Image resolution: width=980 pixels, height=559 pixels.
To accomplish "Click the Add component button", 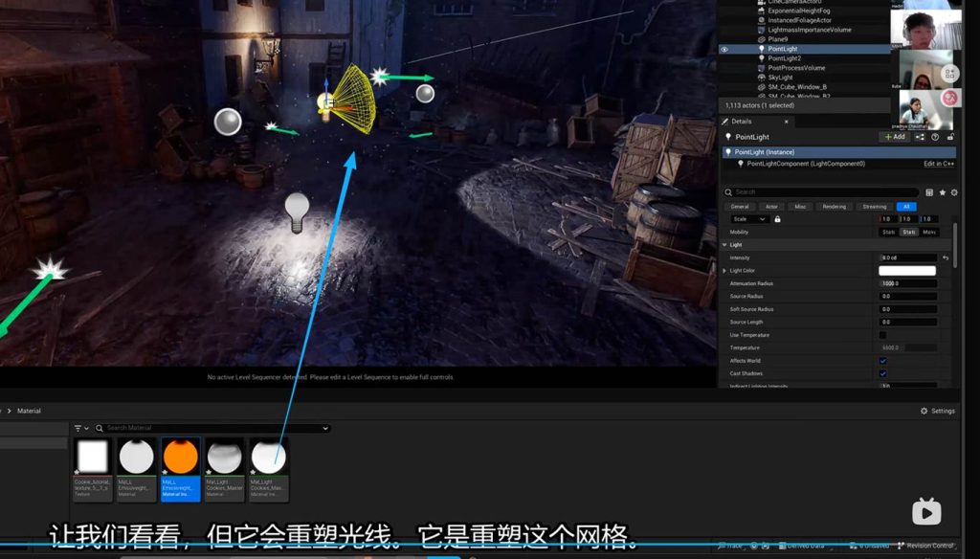I will pyautogui.click(x=895, y=137).
